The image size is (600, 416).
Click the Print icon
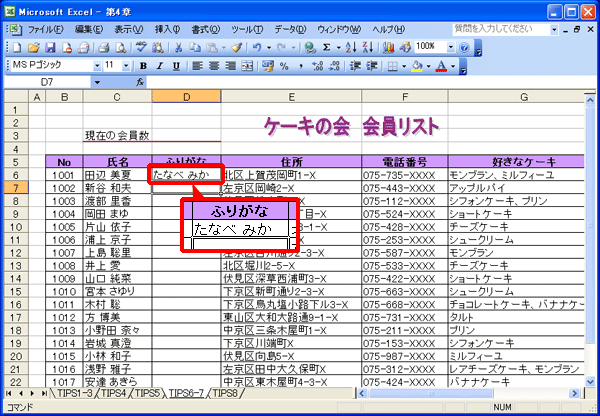tap(104, 47)
